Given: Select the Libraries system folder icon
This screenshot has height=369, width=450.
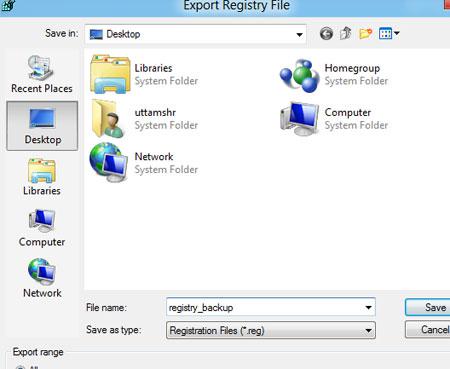Looking at the screenshot, I should pos(110,74).
